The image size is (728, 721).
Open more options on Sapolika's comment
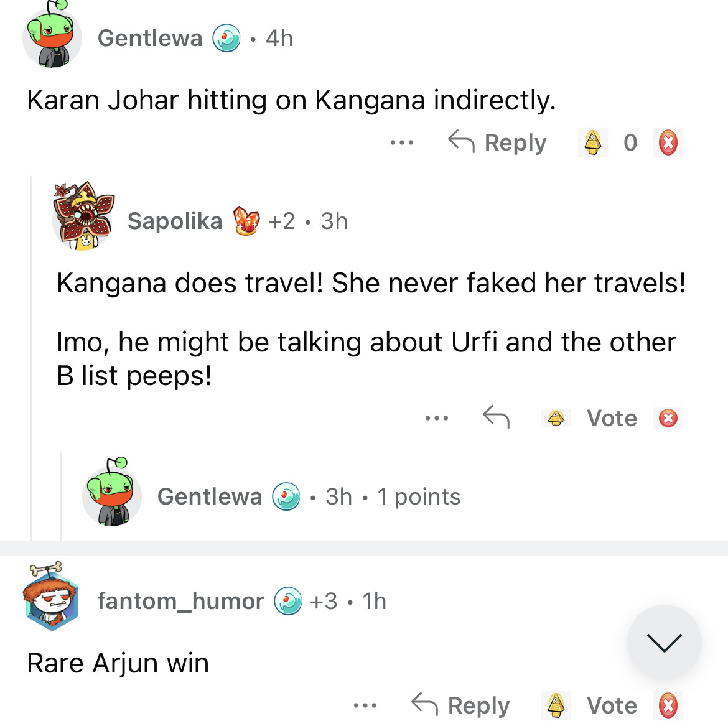(437, 418)
